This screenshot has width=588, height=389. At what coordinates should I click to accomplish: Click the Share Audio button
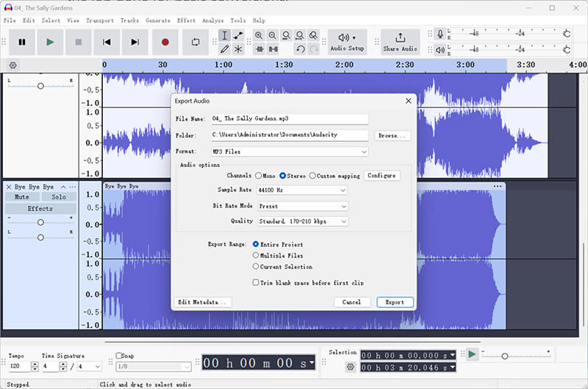pyautogui.click(x=400, y=42)
